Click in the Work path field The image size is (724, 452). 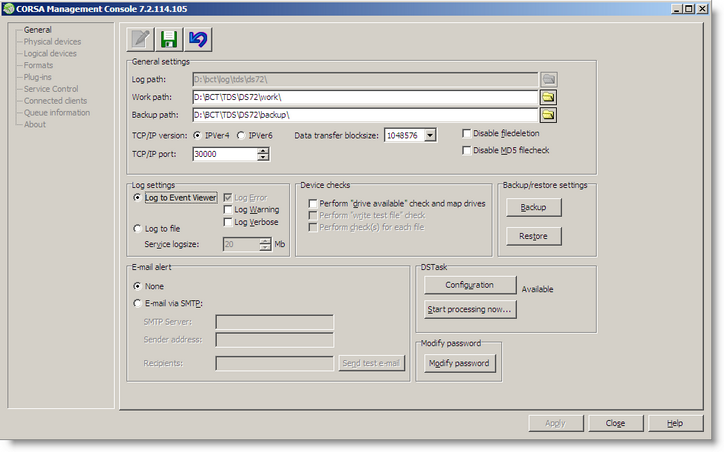365,97
